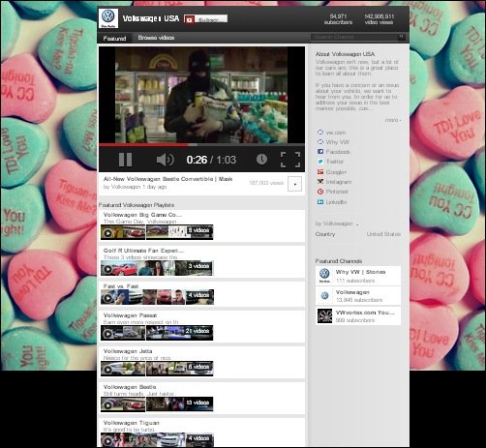Expand the about text with more
The width and height of the screenshot is (486, 448).
tap(393, 120)
